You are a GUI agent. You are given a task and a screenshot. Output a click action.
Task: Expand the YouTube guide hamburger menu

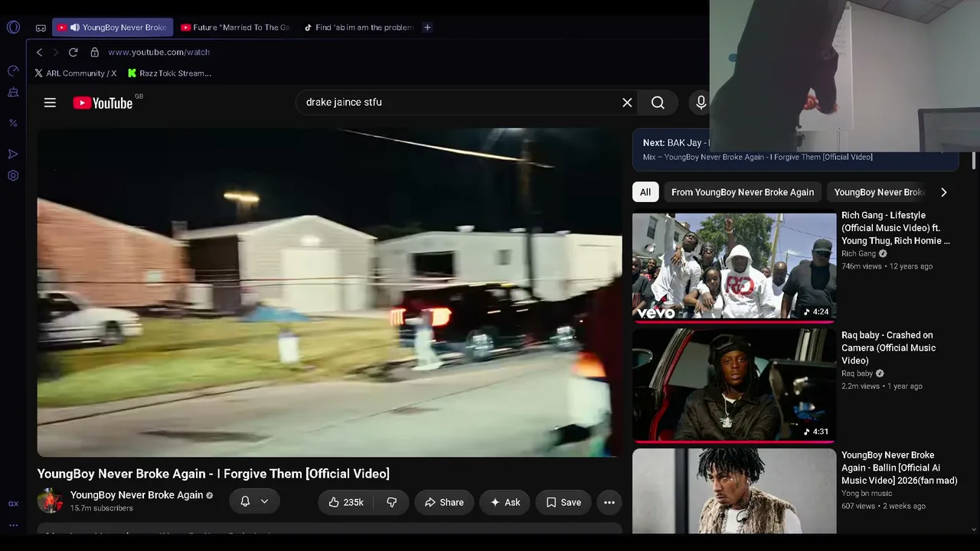point(50,103)
